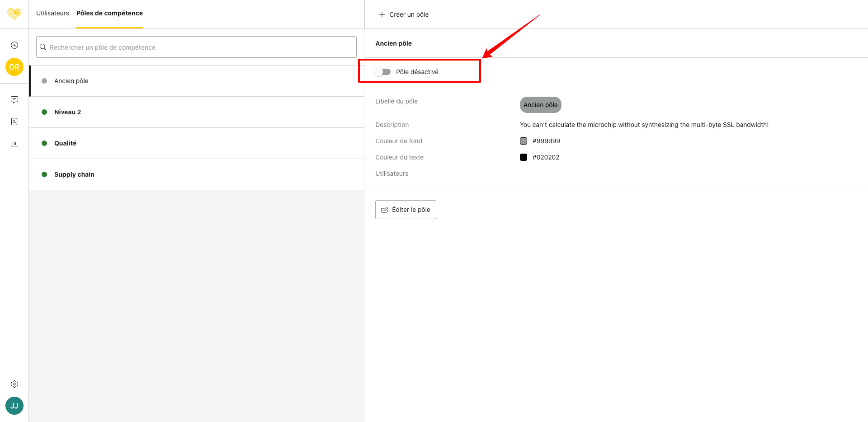This screenshot has height=422, width=868.
Task: Open the statistics chart icon
Action: click(x=14, y=143)
